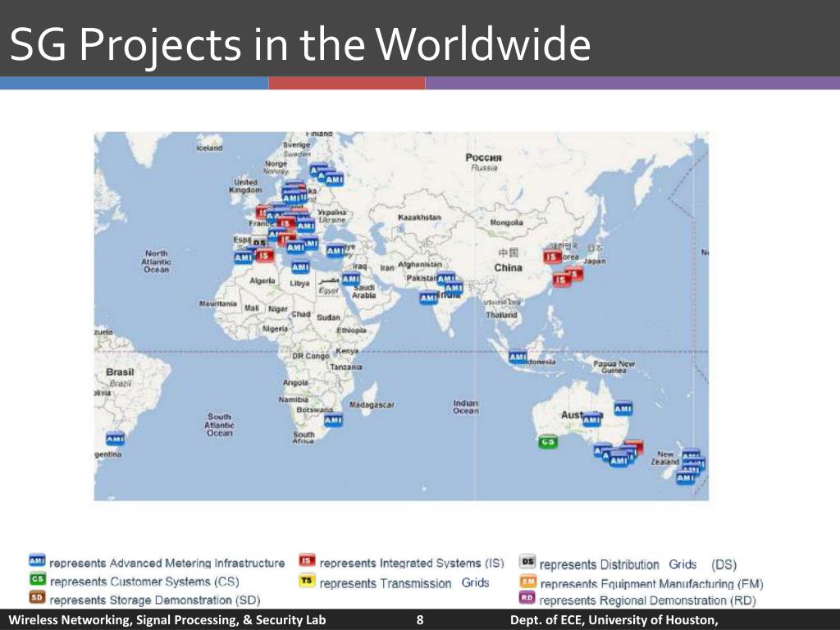Image resolution: width=840 pixels, height=630 pixels.
Task: Click the 'North Atlantic Ocean' label
Action: pyautogui.click(x=157, y=261)
